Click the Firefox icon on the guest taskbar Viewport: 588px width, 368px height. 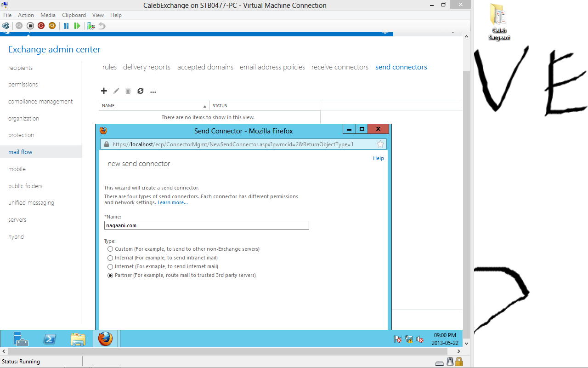tap(105, 339)
